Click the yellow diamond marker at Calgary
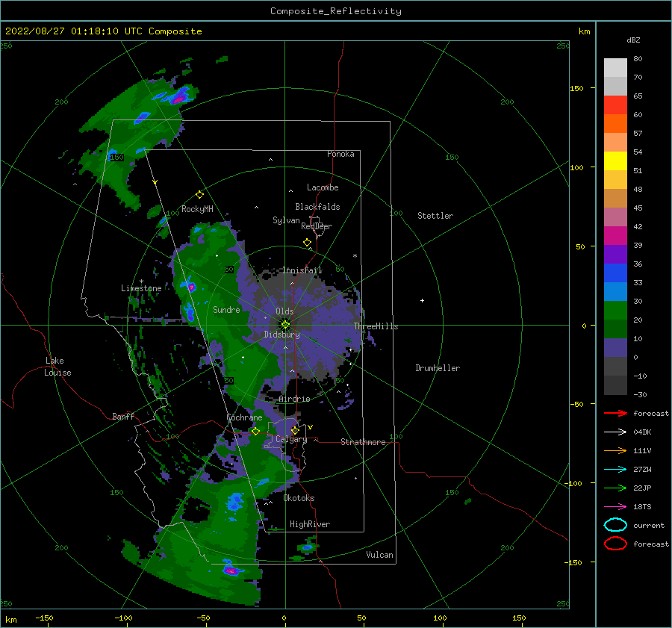Viewport: 672px width, 628px height. (x=295, y=430)
